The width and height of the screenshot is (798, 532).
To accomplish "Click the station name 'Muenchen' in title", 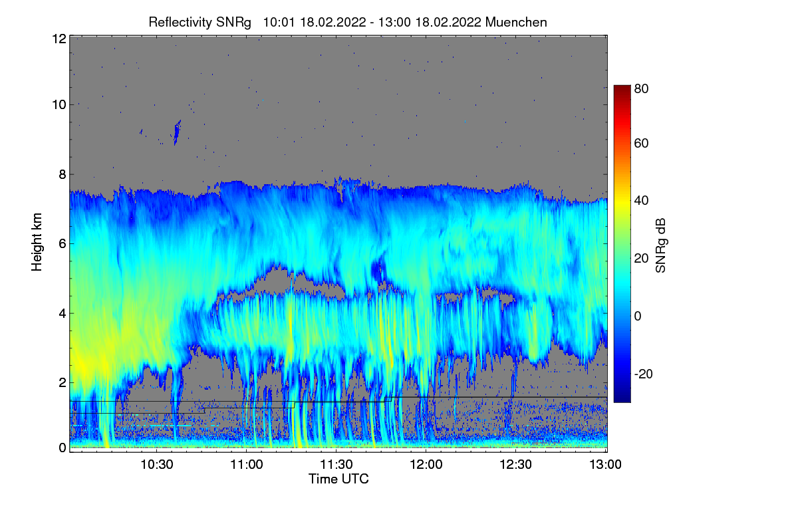I will click(x=516, y=22).
